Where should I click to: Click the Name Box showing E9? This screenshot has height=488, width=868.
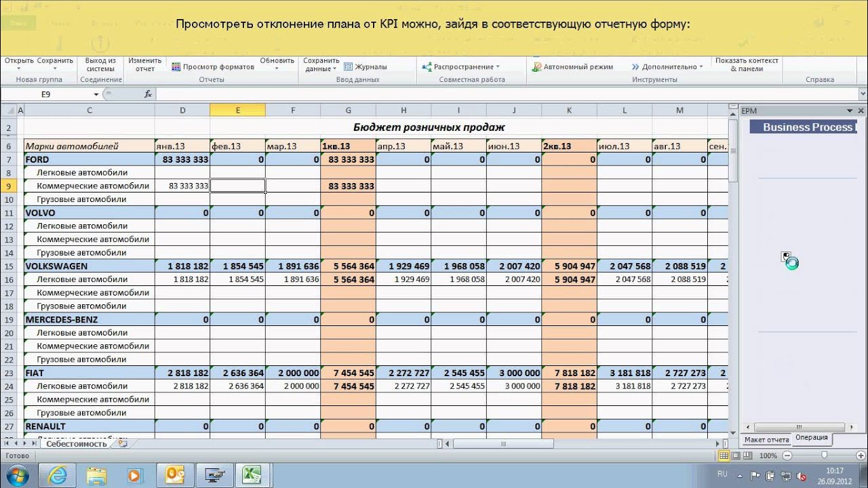tap(46, 94)
